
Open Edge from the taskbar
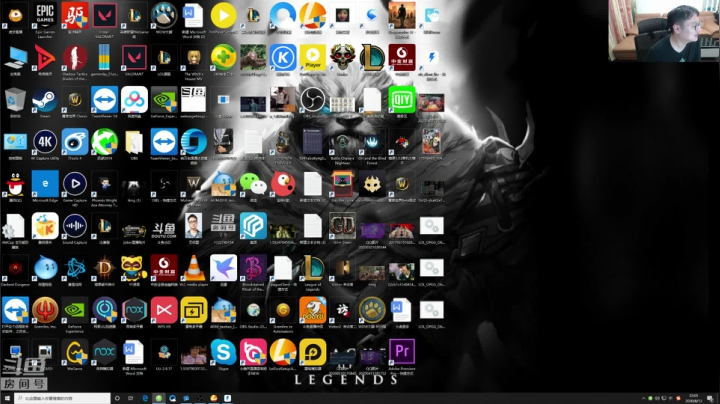pyautogui.click(x=145, y=398)
